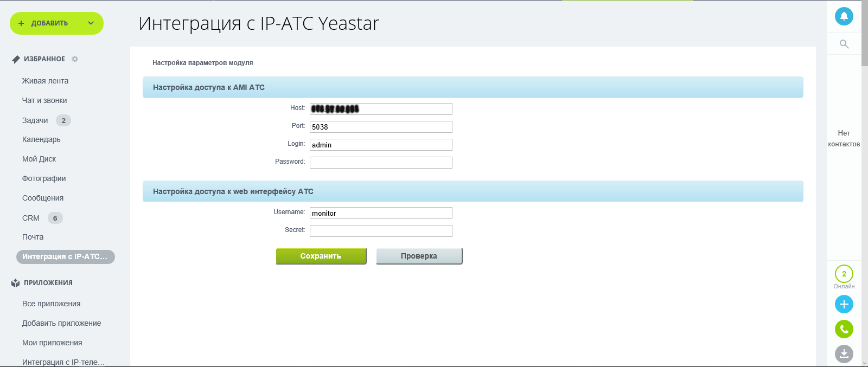Click the Проверка button
The height and width of the screenshot is (367, 868).
(x=419, y=256)
